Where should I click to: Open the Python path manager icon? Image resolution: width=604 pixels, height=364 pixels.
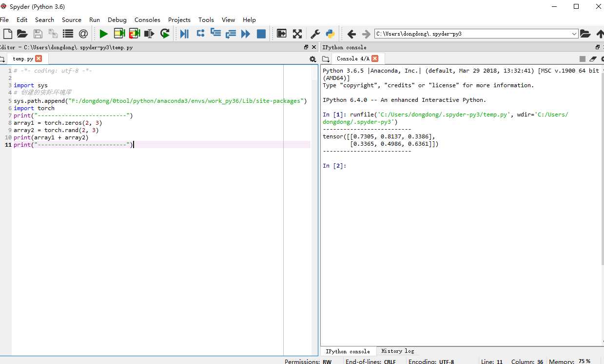[330, 34]
